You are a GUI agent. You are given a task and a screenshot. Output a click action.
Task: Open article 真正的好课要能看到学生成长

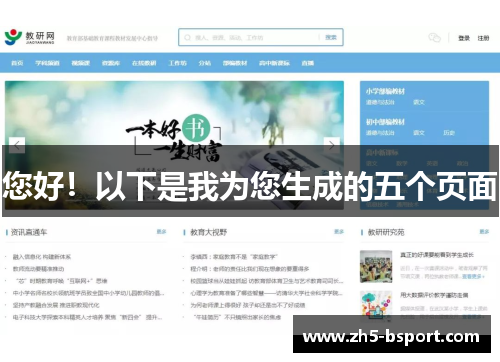(x=437, y=255)
